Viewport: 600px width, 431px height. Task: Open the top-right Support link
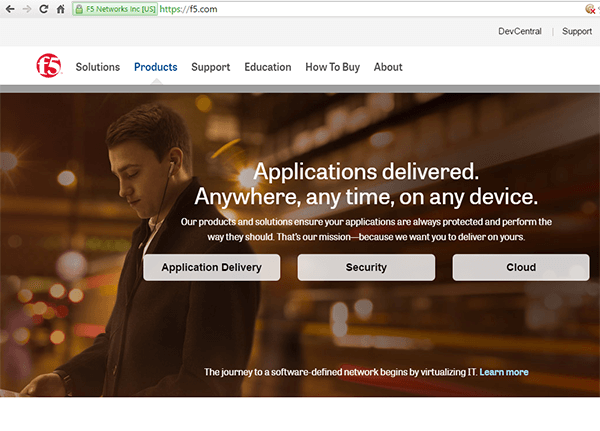(576, 31)
